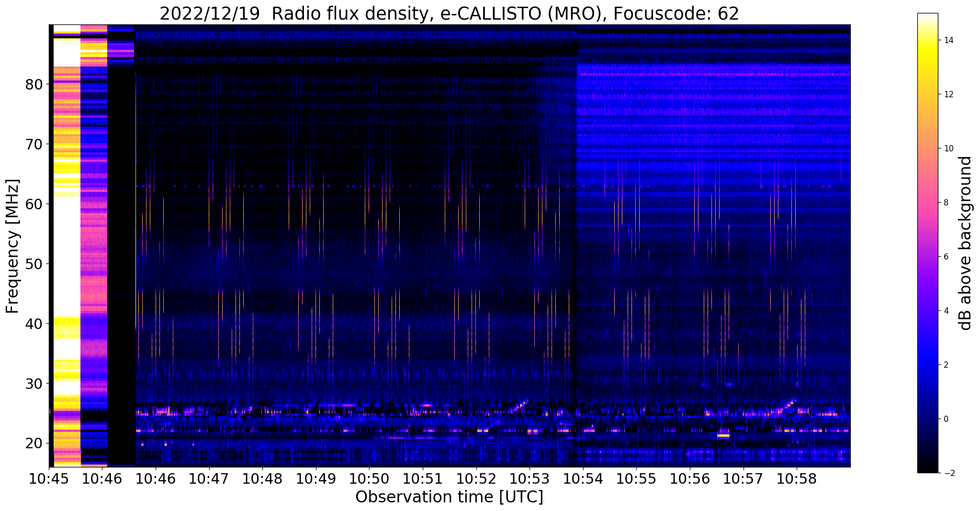Click the 70 tick on the frequency axis
The height and width of the screenshot is (511, 980).
(x=34, y=144)
